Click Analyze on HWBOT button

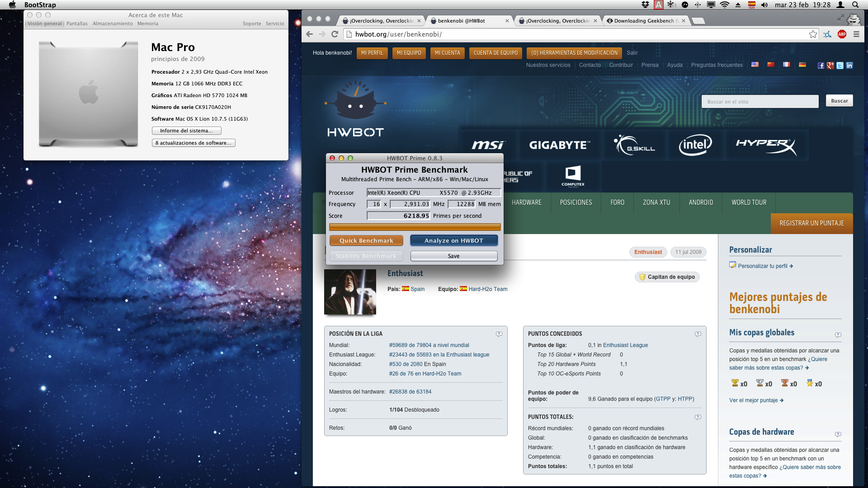click(454, 241)
